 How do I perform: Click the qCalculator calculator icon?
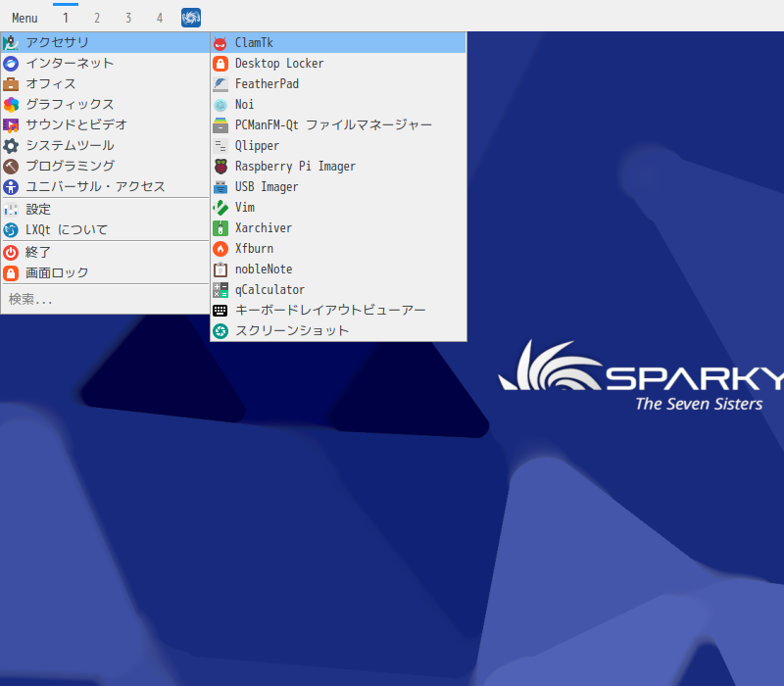click(x=220, y=290)
